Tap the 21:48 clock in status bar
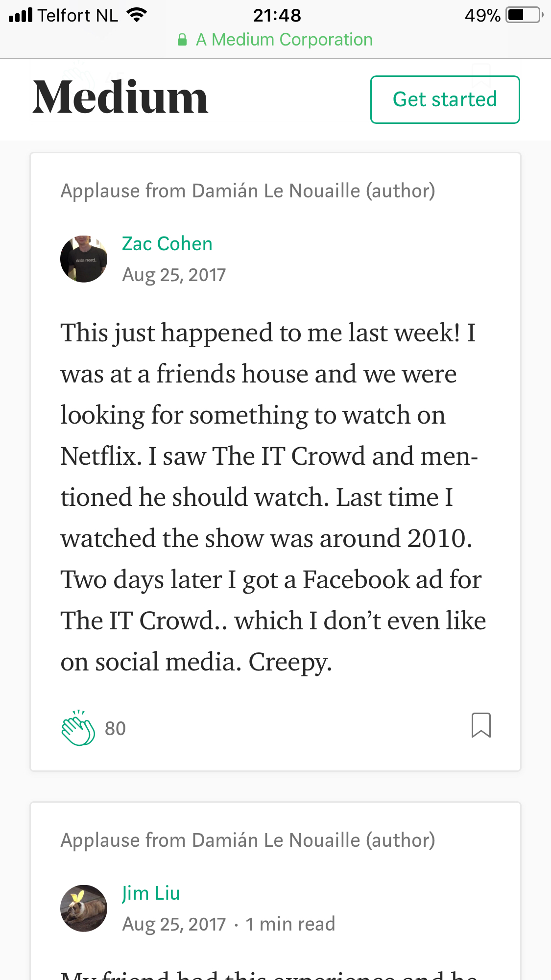 coord(277,15)
